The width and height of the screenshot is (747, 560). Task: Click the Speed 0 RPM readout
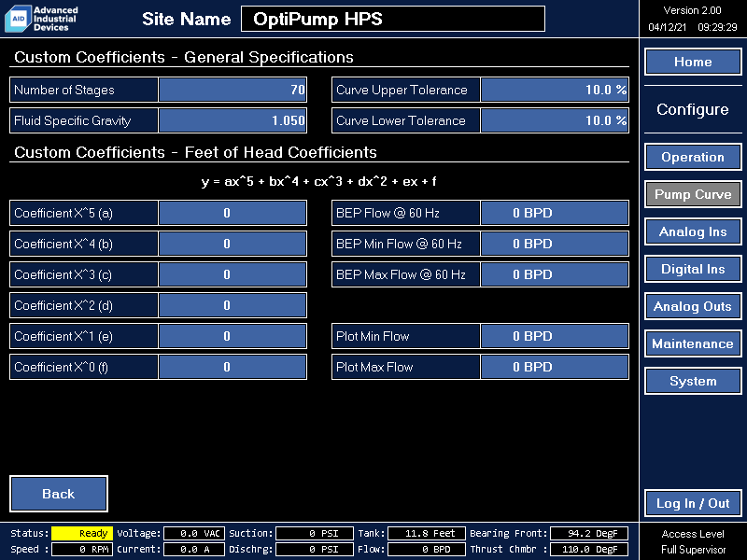[82, 549]
